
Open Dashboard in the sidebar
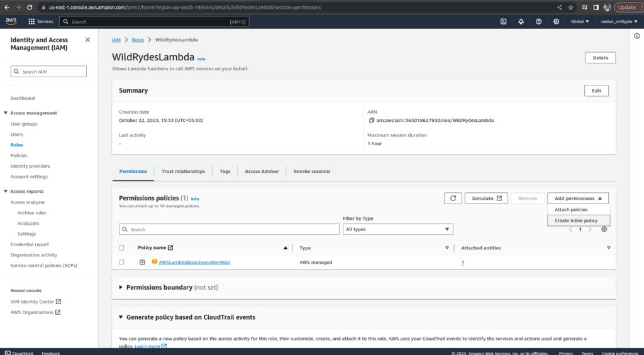tap(23, 98)
